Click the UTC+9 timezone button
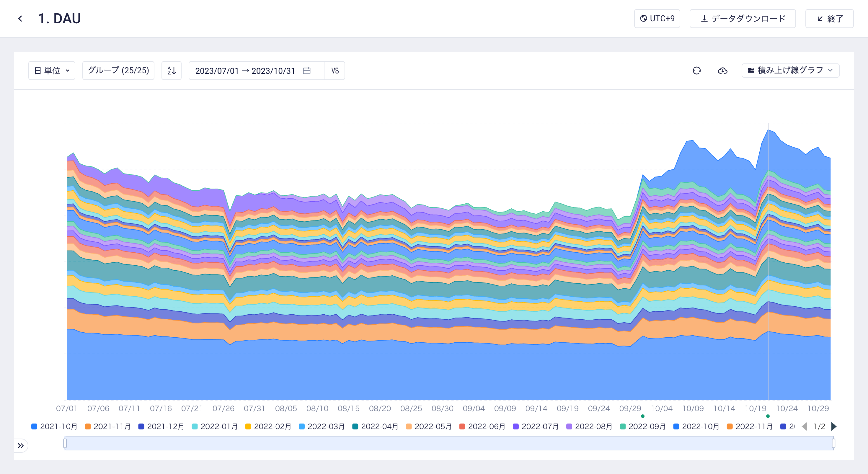 pyautogui.click(x=657, y=19)
